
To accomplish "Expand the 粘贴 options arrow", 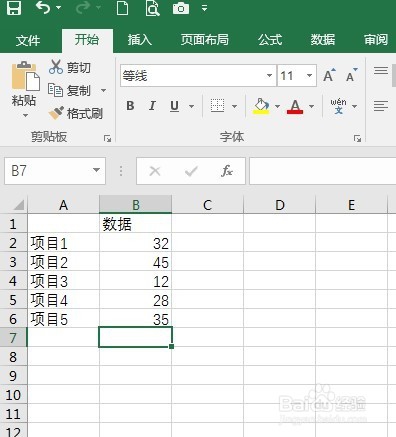I will click(x=25, y=116).
